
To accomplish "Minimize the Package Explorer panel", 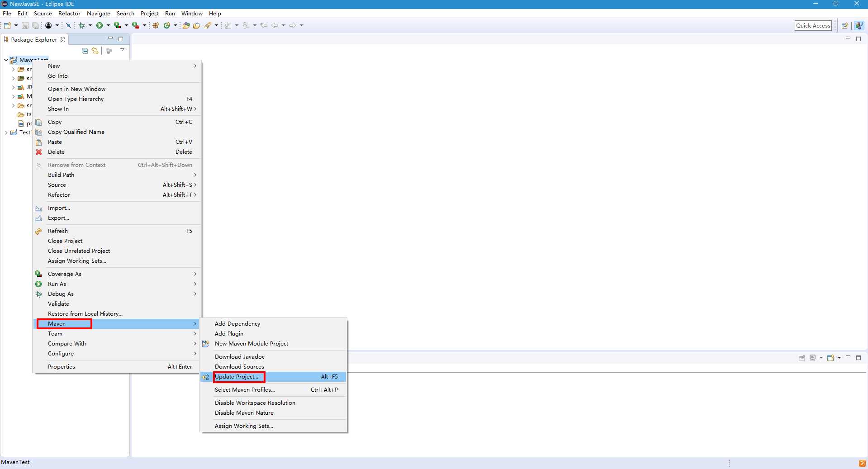I will click(110, 38).
